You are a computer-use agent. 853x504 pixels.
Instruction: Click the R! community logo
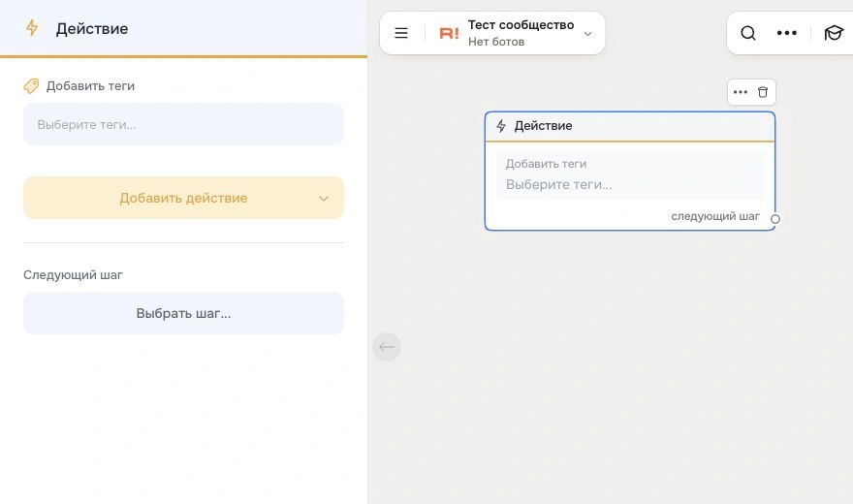[449, 34]
